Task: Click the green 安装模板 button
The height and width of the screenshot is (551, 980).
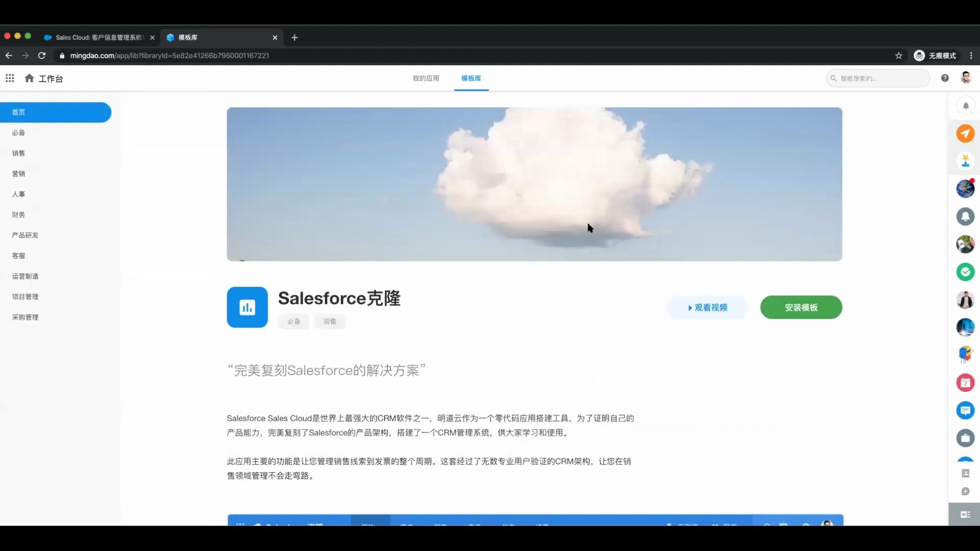Action: click(x=801, y=308)
